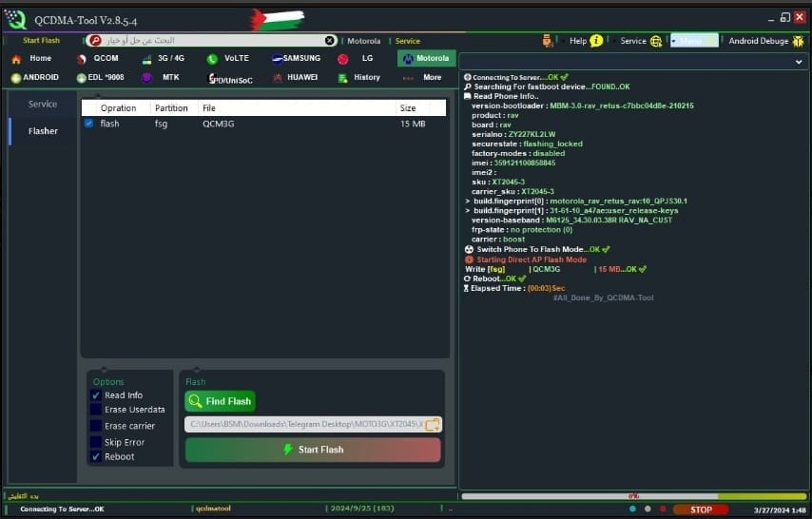Open Android Debuge bug icon
This screenshot has width=812, height=519.
(798, 41)
